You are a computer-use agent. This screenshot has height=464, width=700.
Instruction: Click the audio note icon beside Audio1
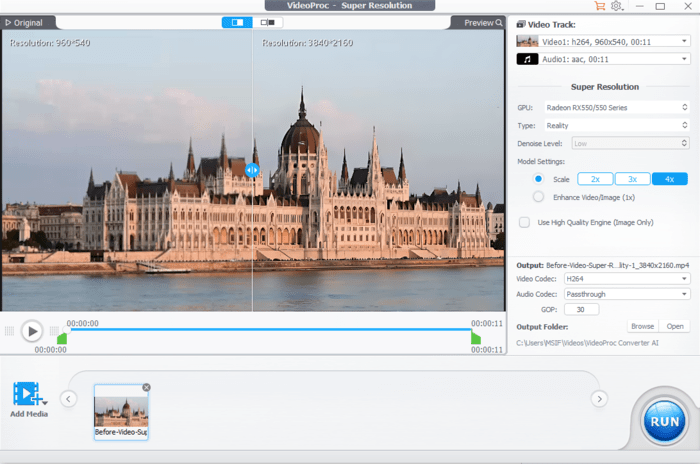click(527, 59)
